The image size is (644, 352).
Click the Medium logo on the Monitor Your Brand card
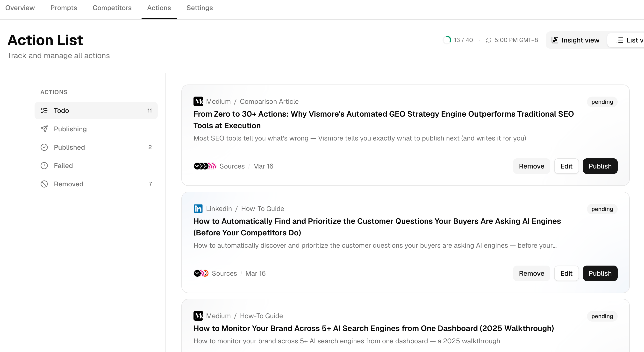198,316
